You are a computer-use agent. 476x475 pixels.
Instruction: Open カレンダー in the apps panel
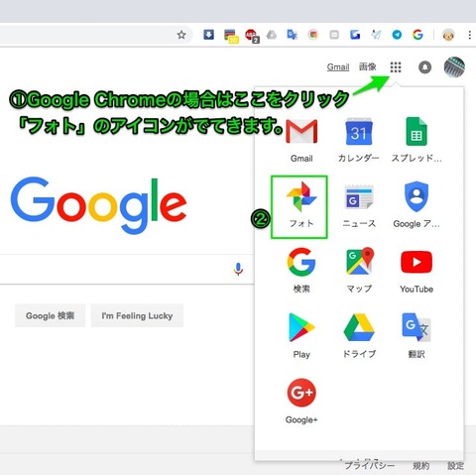pos(359,141)
